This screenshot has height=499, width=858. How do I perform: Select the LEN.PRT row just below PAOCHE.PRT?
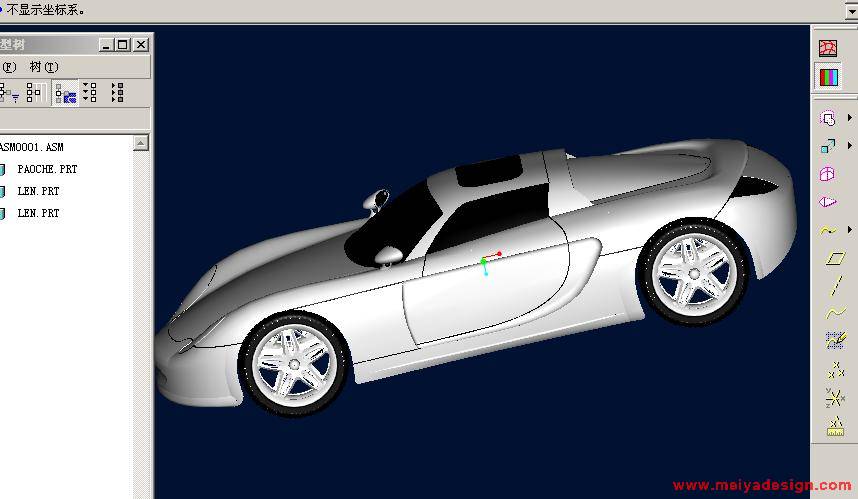coord(38,191)
